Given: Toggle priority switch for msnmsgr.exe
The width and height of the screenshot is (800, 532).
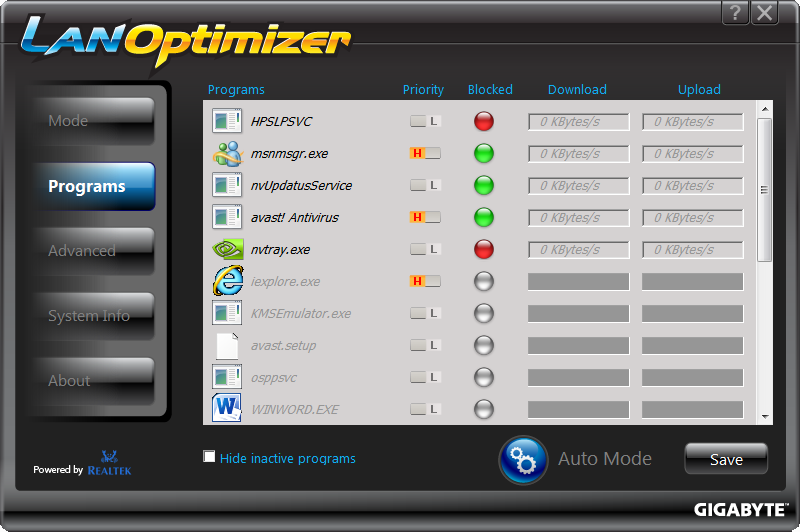Looking at the screenshot, I should 425,154.
